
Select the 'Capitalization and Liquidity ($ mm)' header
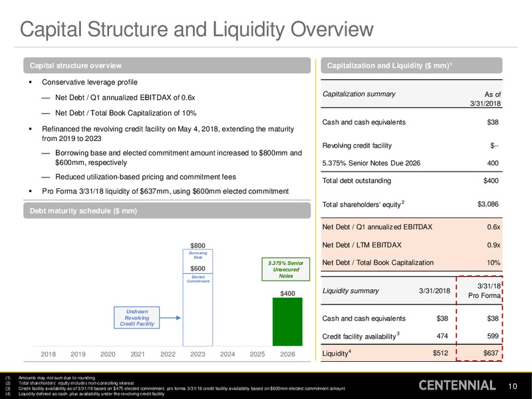coord(411,65)
